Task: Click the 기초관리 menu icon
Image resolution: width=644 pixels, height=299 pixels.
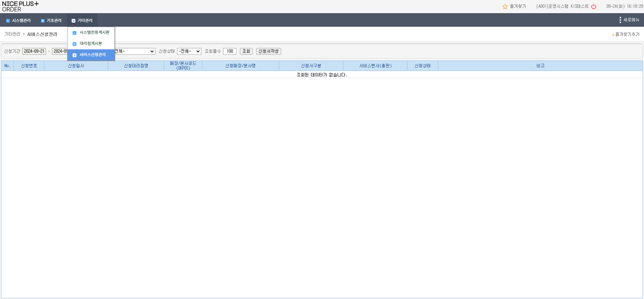Action: [43, 21]
